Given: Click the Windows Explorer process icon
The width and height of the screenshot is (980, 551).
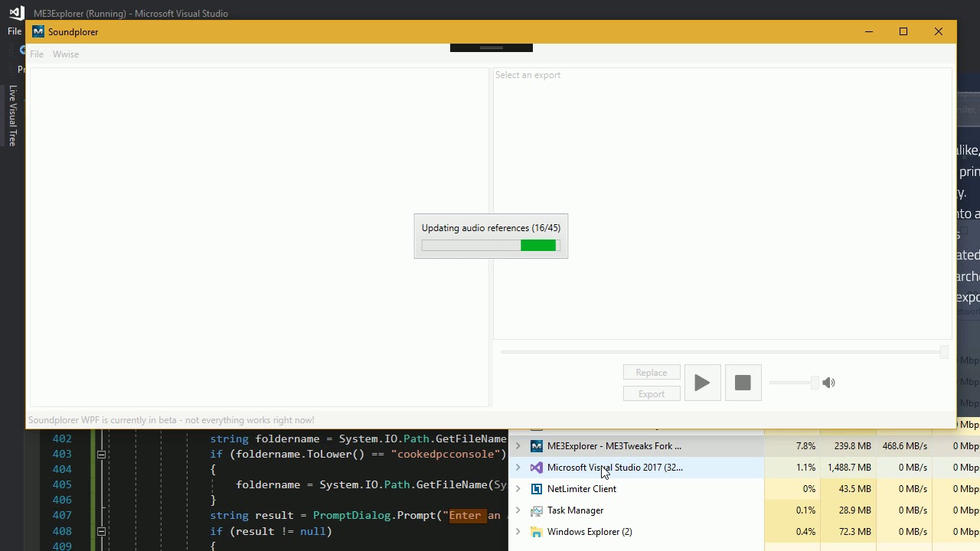Looking at the screenshot, I should [x=537, y=532].
